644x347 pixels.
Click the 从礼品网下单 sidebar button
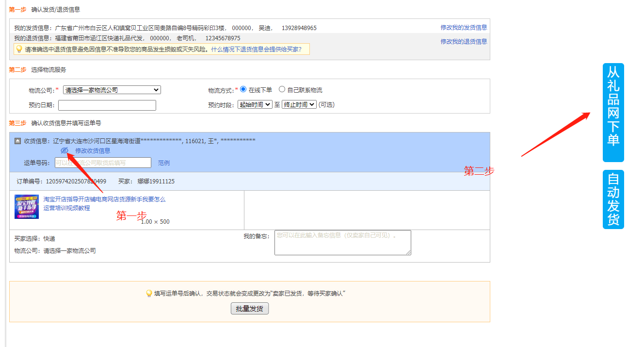[612, 112]
